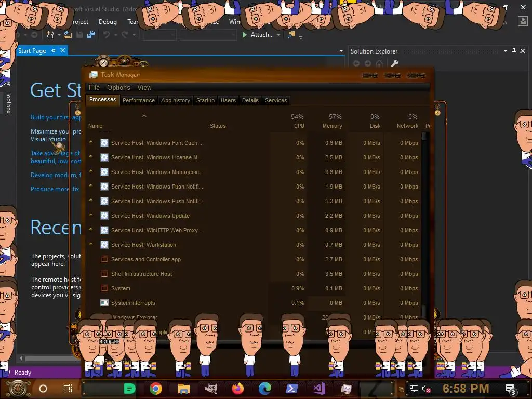532x399 pixels.
Task: Click the Solution Explorer Home icon
Action: 379,63
